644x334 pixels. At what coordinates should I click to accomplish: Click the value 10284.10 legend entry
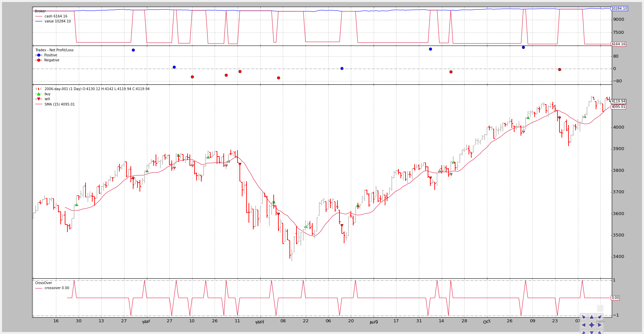[57, 21]
